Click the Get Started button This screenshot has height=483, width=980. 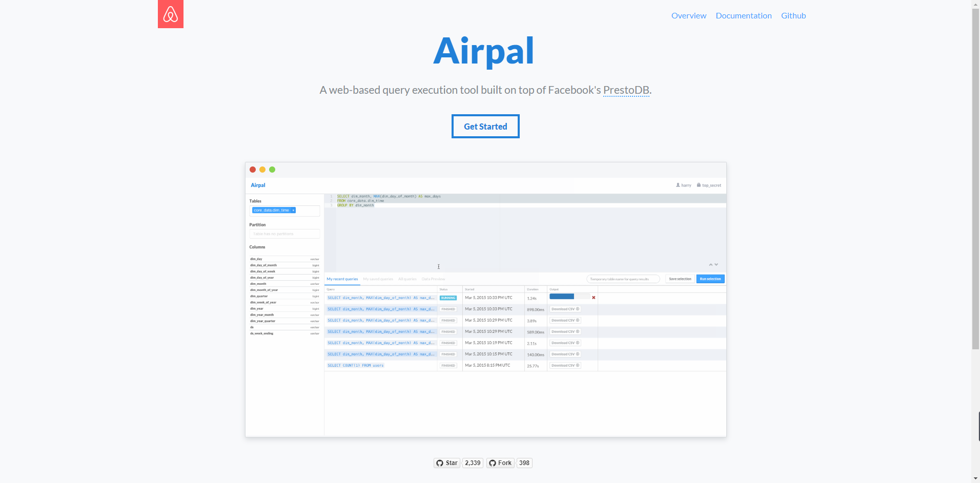[485, 126]
